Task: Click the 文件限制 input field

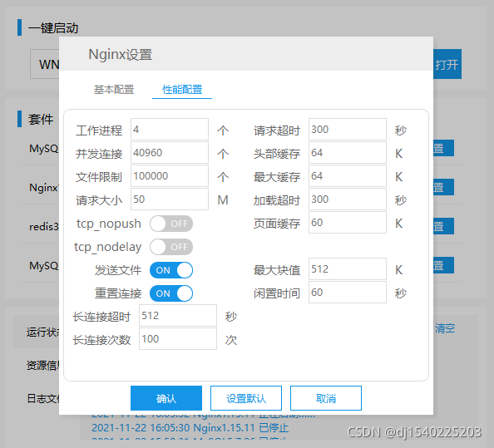Action: [x=170, y=176]
